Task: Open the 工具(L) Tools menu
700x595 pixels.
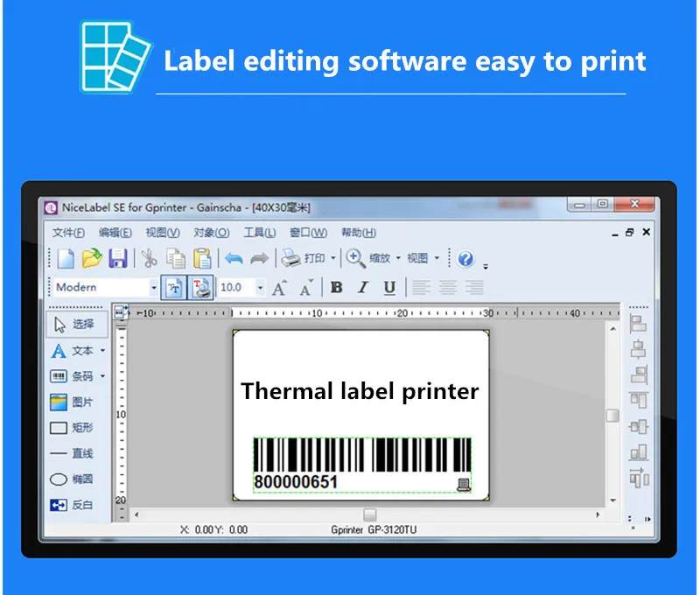Action: 259,233
